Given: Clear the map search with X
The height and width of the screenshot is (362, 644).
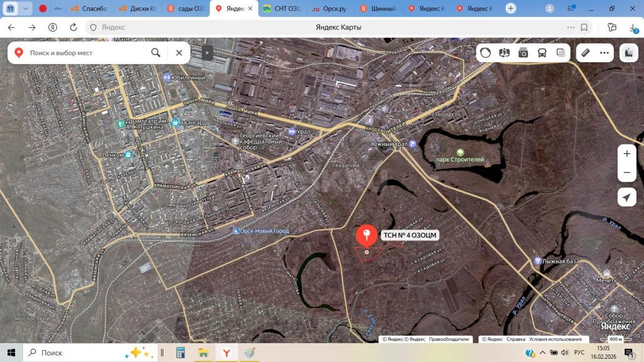Looking at the screenshot, I should point(179,53).
